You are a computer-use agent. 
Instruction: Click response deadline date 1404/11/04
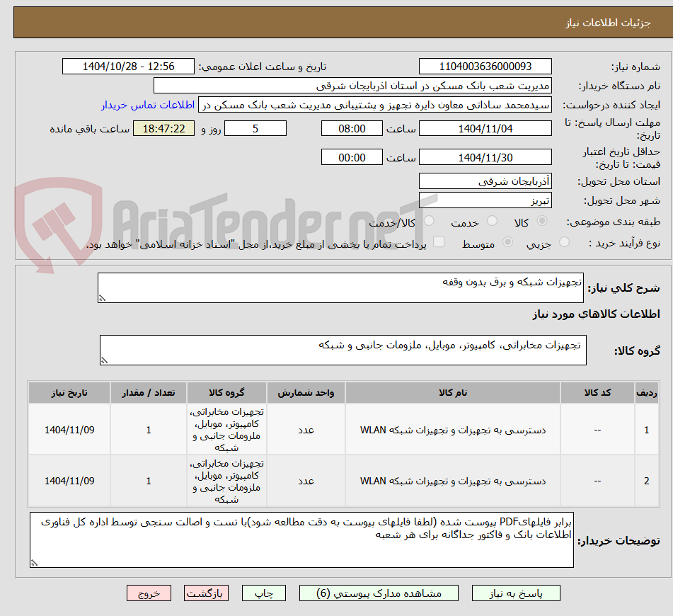point(485,128)
